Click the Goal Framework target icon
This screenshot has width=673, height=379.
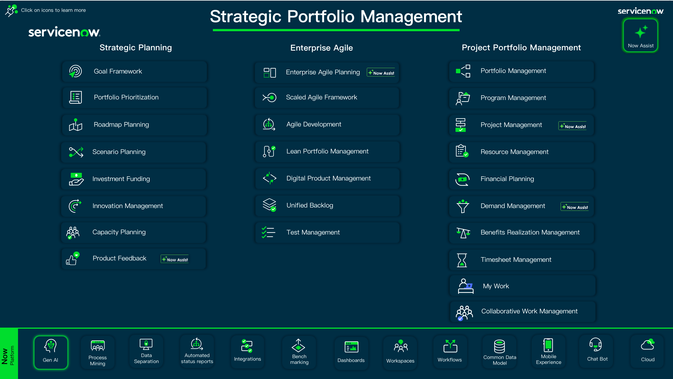[76, 71]
